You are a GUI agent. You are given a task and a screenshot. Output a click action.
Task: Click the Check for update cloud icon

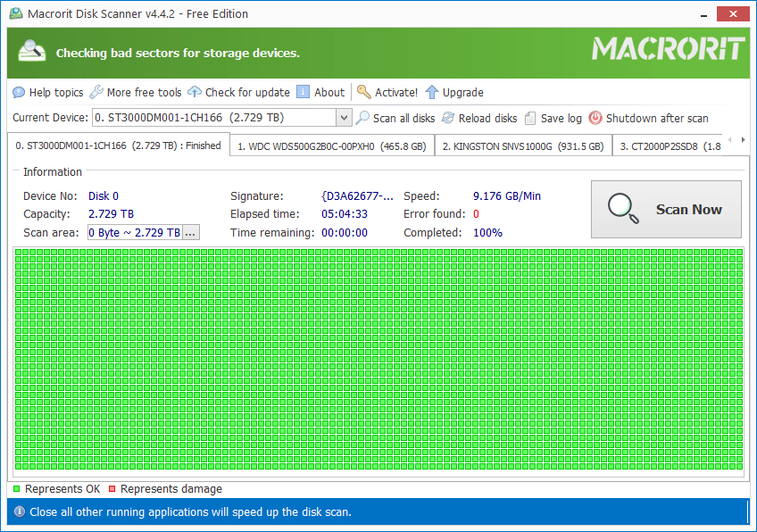195,92
